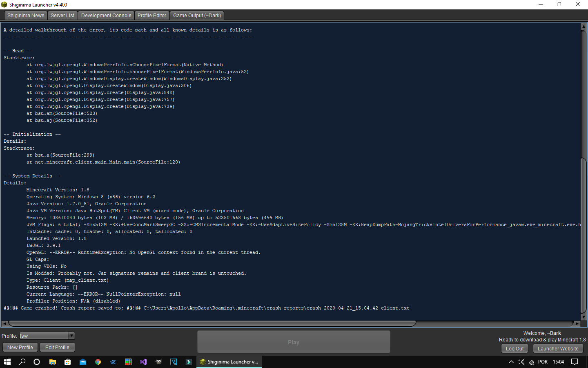588x368 pixels.
Task: Click the 'Is Modded: Probably not' line
Action: click(x=136, y=273)
